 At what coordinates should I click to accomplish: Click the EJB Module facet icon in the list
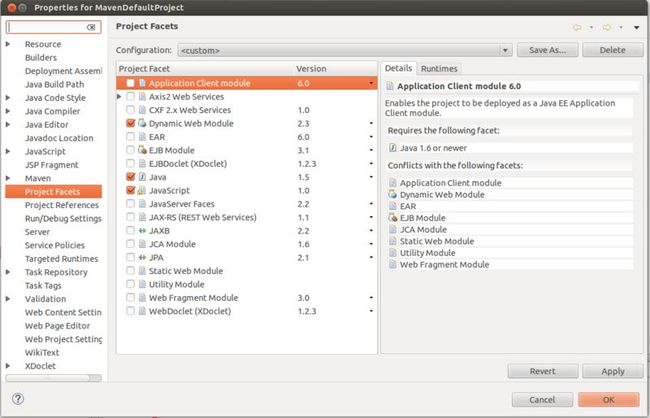coord(142,150)
